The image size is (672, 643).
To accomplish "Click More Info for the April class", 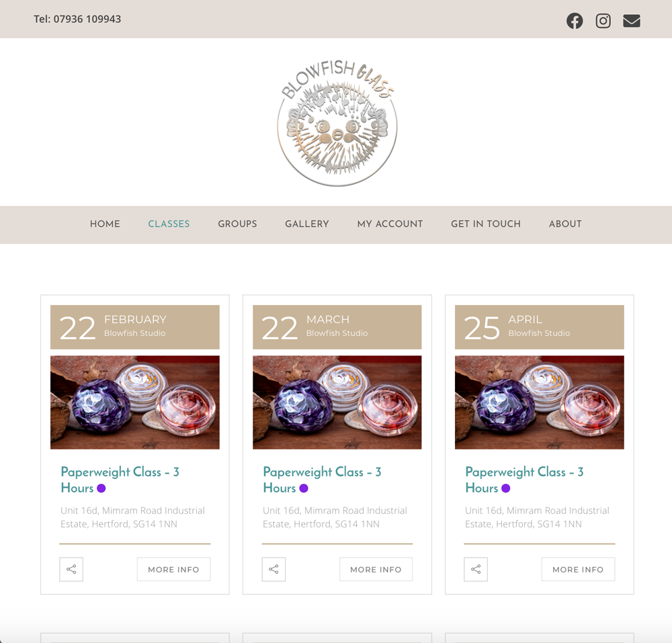I will [578, 569].
